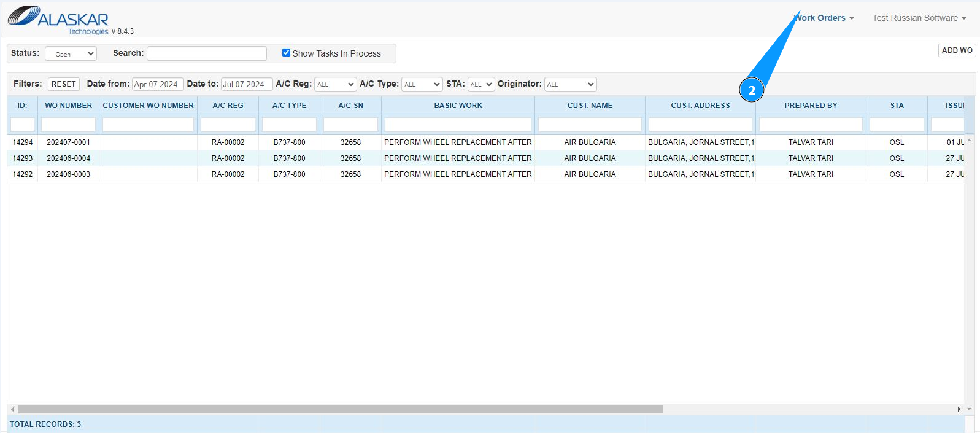Viewport: 980px width, 433px height.
Task: Click TALVAR TARI in row 14294
Action: (811, 142)
